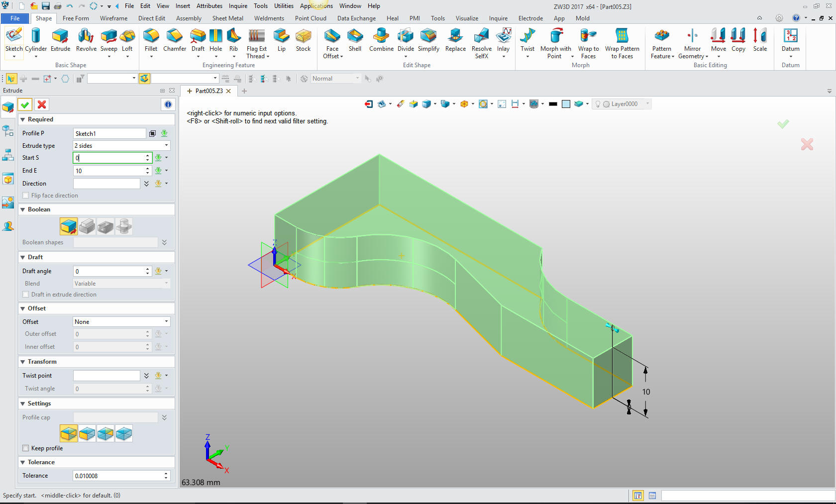Toggle Draft in extrude direction checkbox

pos(26,295)
